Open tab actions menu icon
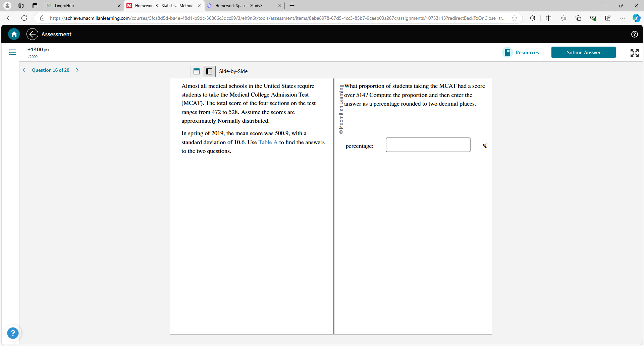The image size is (644, 346). point(35,6)
